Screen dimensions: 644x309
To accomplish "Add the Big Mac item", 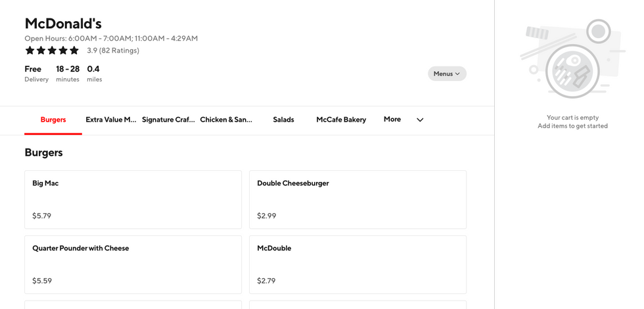I will pyautogui.click(x=133, y=200).
